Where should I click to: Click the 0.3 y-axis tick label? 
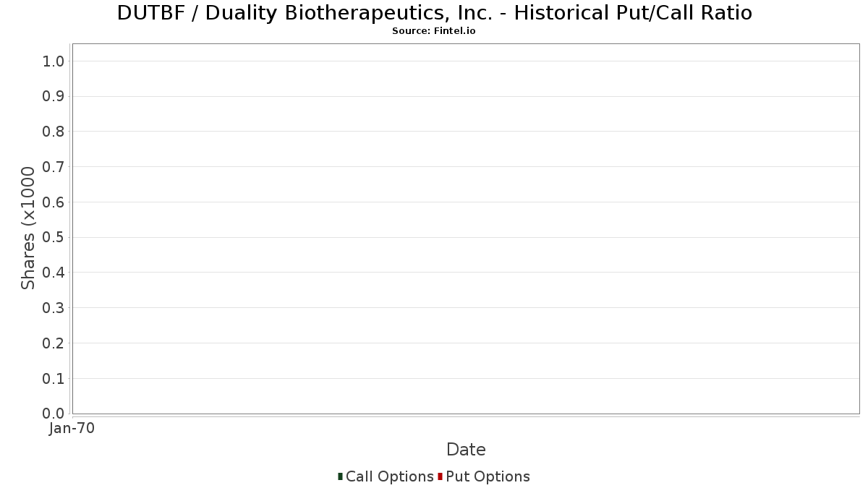54,308
